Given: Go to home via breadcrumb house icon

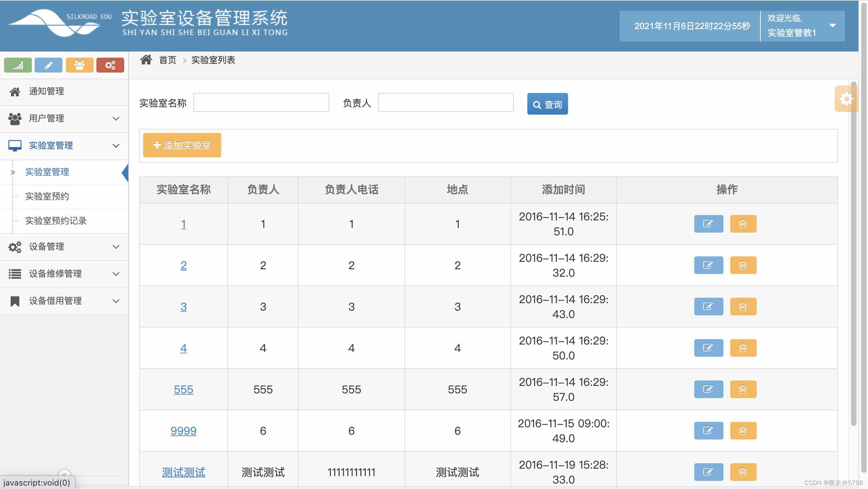Looking at the screenshot, I should (146, 60).
